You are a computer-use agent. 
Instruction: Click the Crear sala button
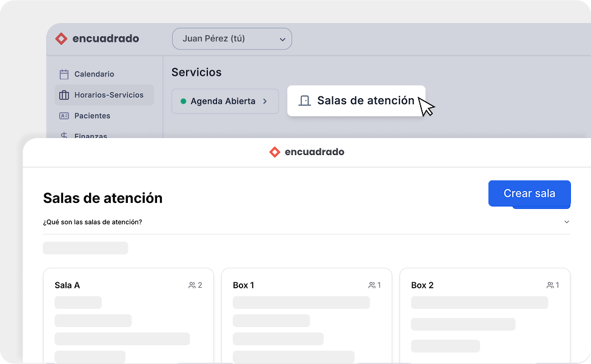(529, 193)
